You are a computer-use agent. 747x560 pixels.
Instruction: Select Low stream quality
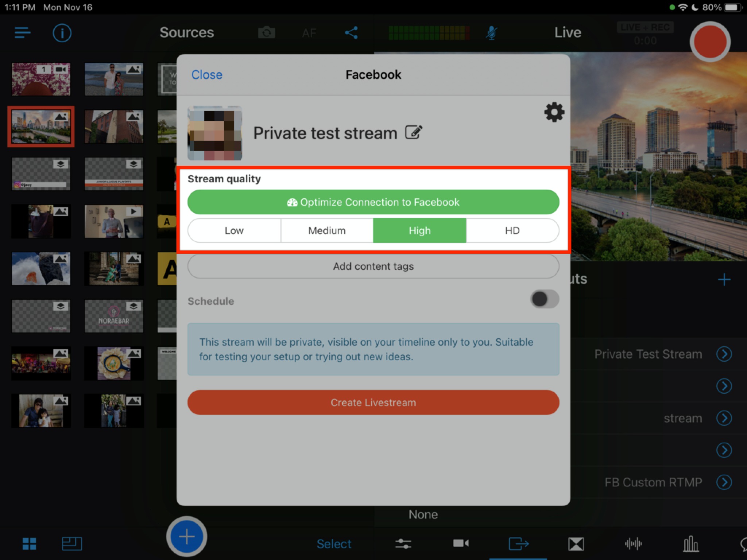(x=234, y=231)
